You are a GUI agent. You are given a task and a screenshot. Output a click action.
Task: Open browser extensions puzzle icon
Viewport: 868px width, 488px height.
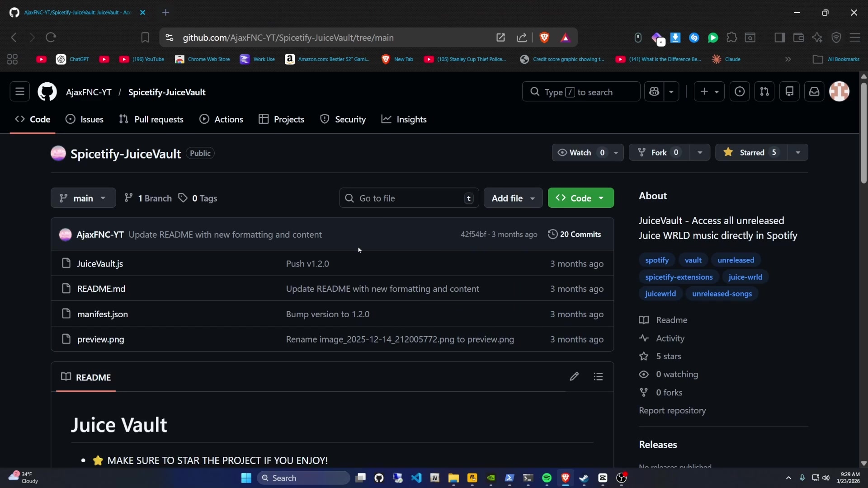(x=731, y=38)
